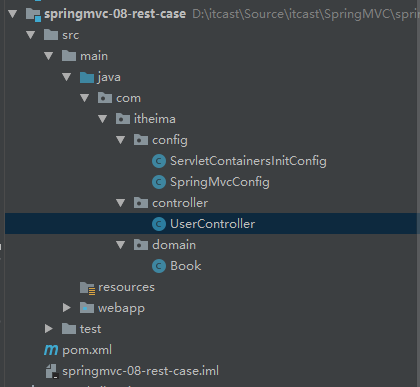Select the config package label
Image resolution: width=420 pixels, height=387 pixels.
tap(170, 140)
